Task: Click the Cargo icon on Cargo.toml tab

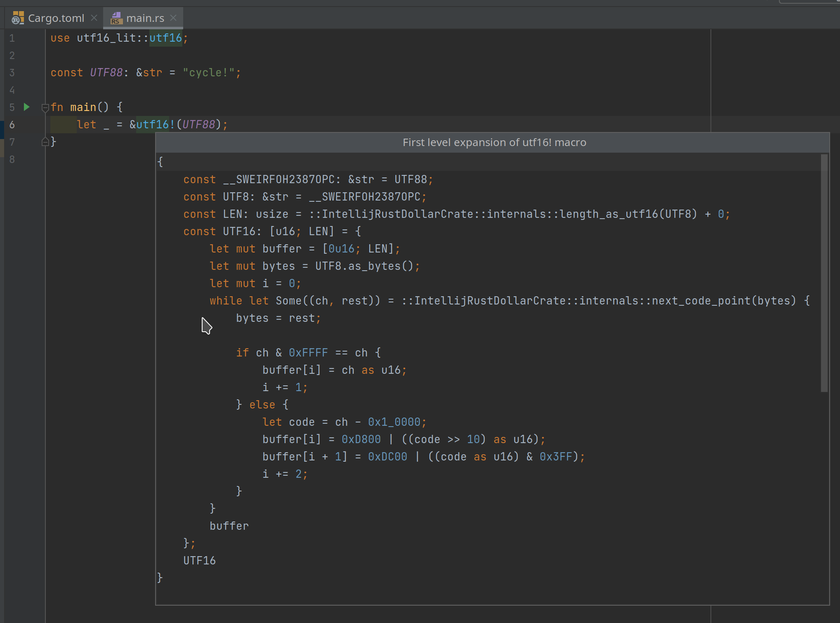Action: [x=17, y=18]
